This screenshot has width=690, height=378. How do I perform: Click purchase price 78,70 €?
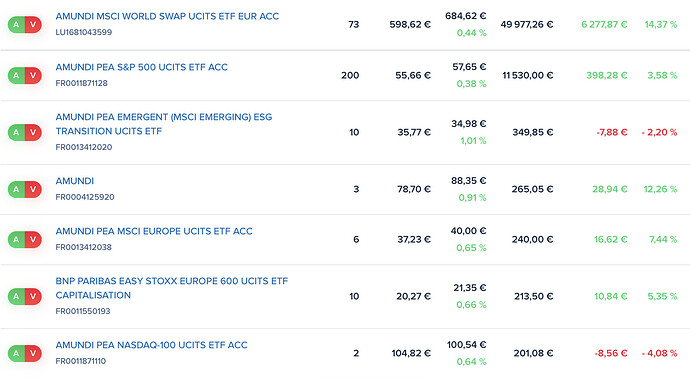click(414, 189)
